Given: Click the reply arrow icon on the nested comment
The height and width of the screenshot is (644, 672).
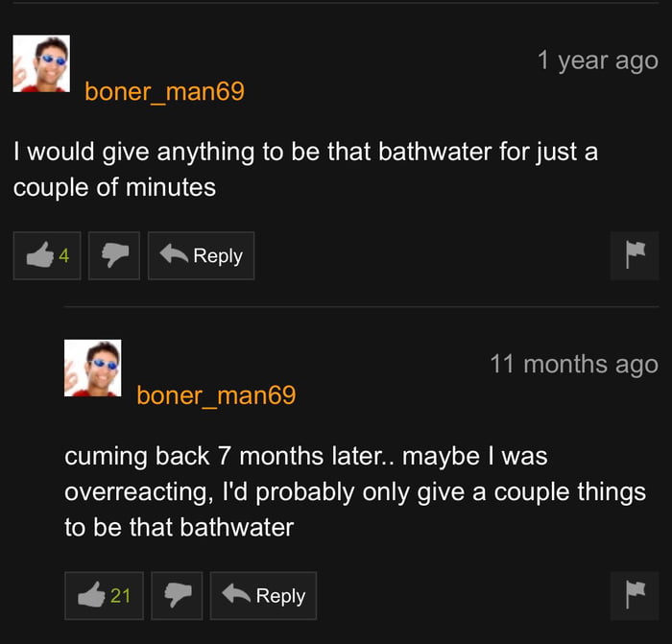Looking at the screenshot, I should [236, 593].
